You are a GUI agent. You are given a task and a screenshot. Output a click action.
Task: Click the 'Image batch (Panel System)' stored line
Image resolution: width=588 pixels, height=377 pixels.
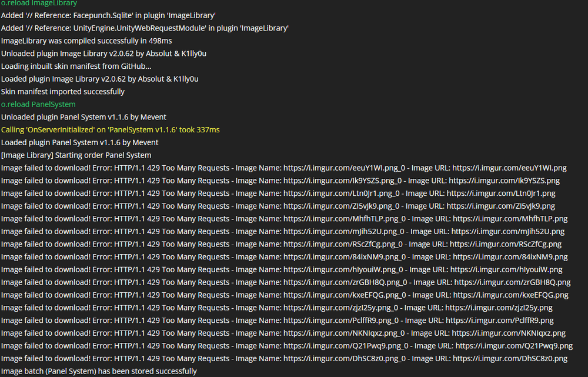pyautogui.click(x=99, y=371)
